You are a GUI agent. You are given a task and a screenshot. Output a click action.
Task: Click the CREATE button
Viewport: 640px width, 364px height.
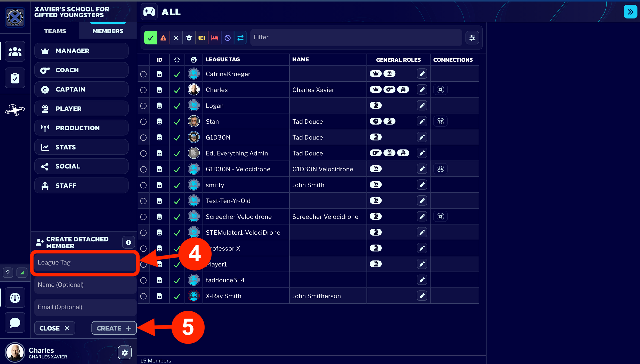click(x=114, y=328)
